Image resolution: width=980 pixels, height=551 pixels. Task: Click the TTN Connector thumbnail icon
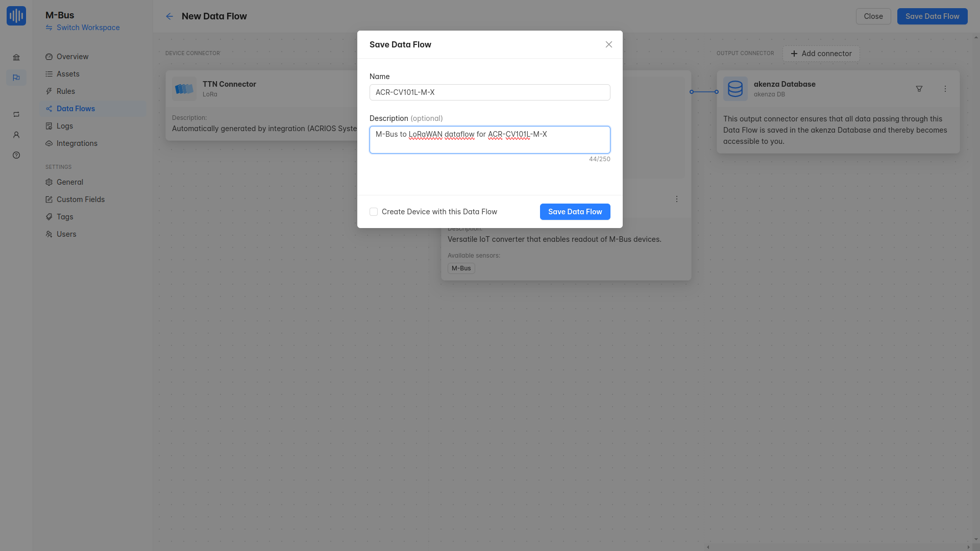pyautogui.click(x=184, y=89)
